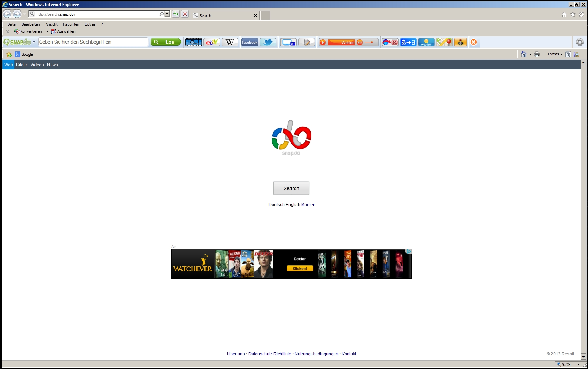Open the Datei menu
The height and width of the screenshot is (369, 588).
pos(12,24)
